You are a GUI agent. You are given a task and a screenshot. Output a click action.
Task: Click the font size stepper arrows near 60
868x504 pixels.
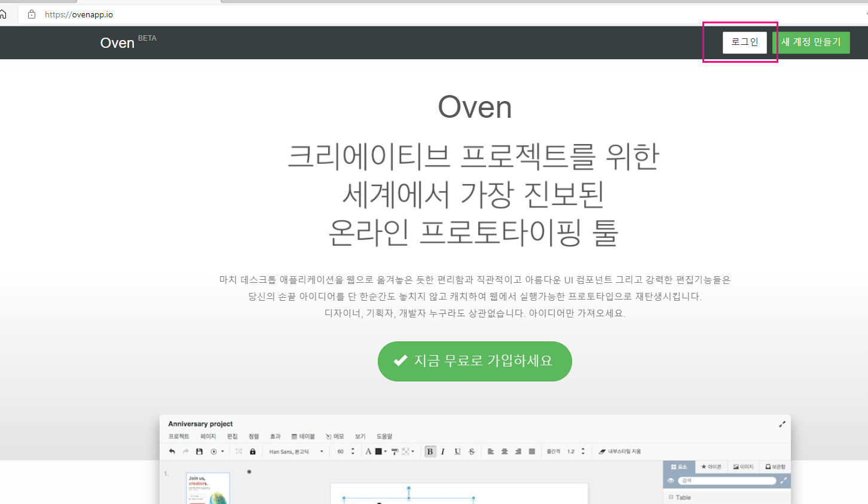353,451
